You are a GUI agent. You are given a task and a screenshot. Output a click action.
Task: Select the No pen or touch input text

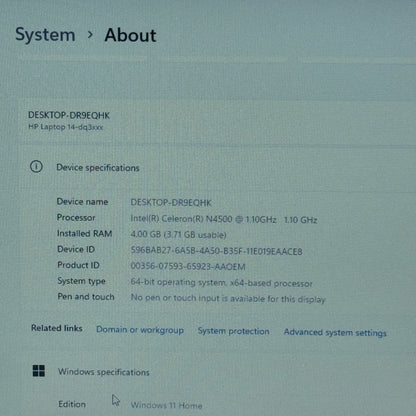coord(228,298)
